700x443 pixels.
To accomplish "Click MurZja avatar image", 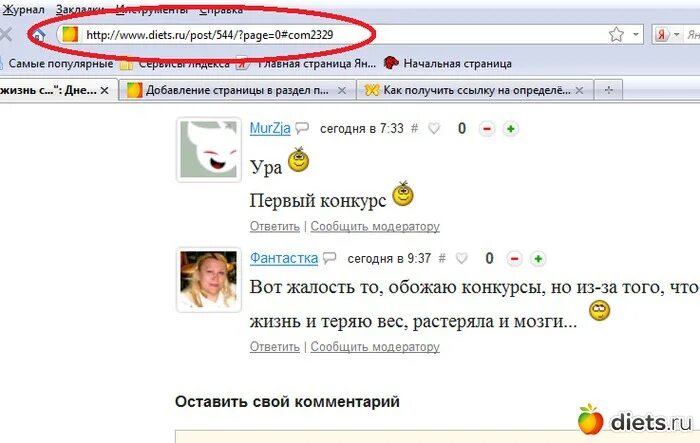I will coord(208,149).
